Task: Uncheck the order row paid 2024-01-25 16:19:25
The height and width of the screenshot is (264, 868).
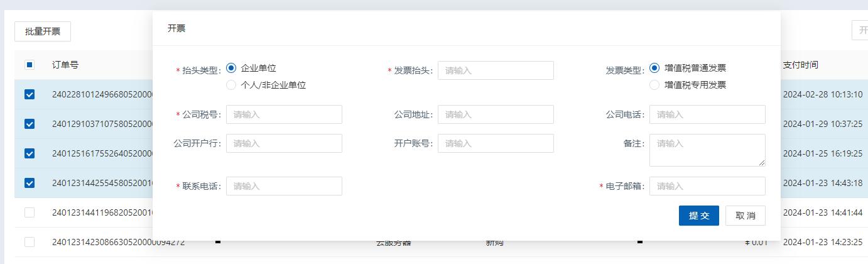Action: tap(30, 153)
